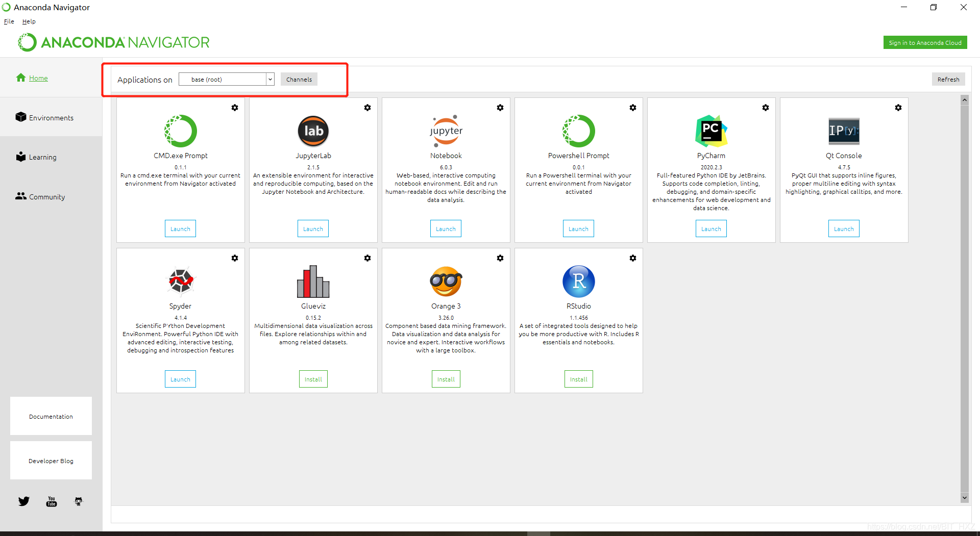This screenshot has width=980, height=536.
Task: Install Orange 3
Action: 446,379
